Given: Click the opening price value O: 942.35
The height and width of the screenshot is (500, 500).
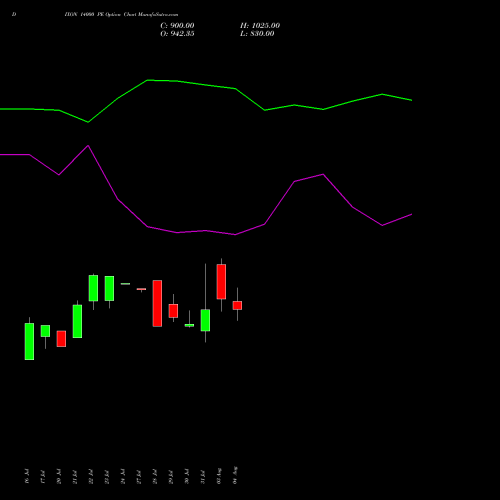Looking at the screenshot, I should click(x=177, y=34).
